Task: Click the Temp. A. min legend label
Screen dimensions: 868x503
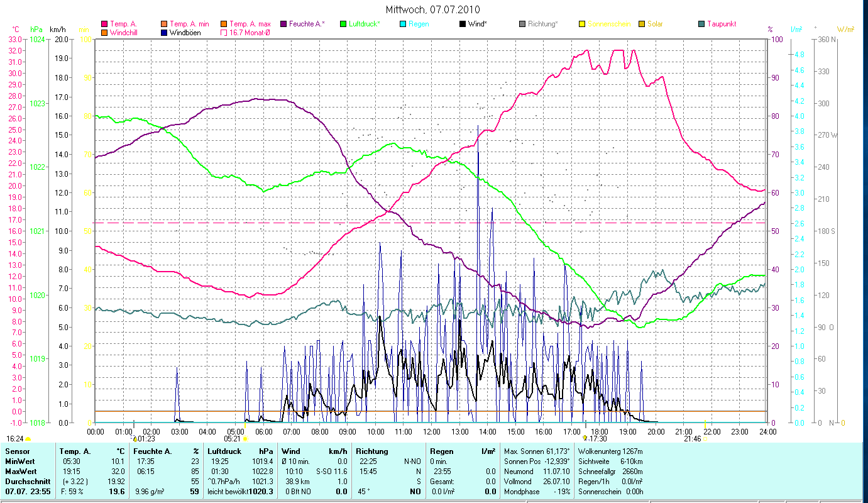Action: click(189, 24)
